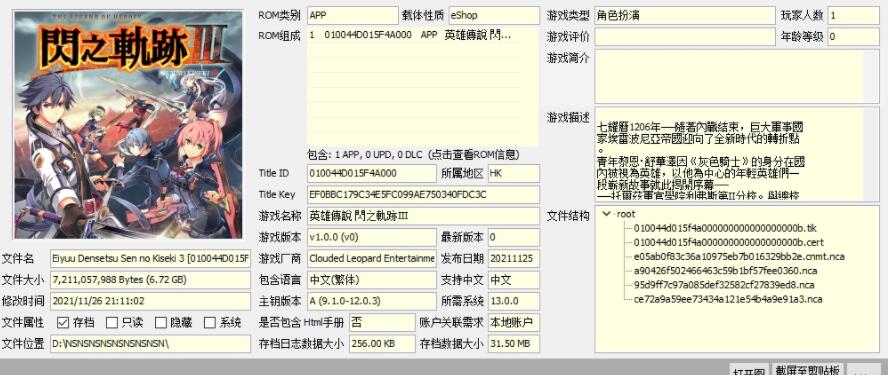
Task: Select the ce72a9a59ee73434 nca file
Action: click(x=728, y=299)
